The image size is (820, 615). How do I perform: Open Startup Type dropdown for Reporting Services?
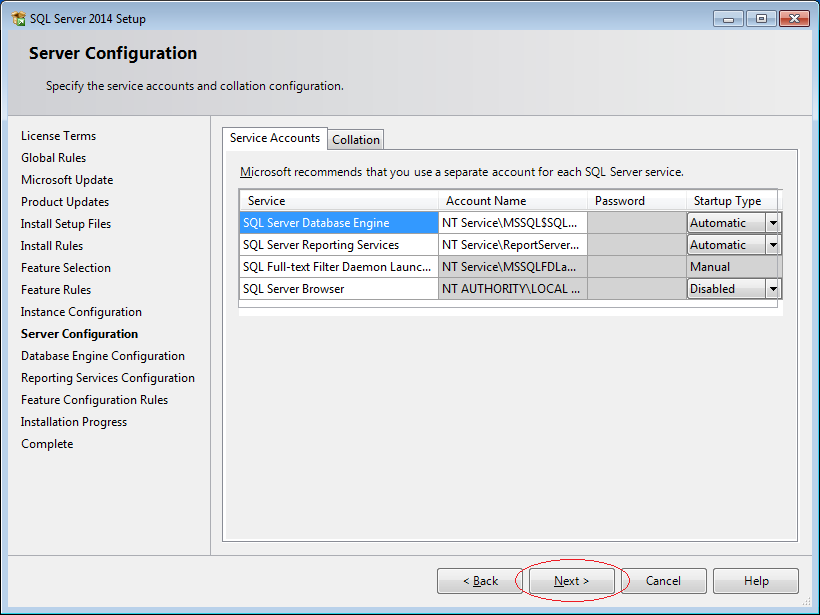click(773, 245)
